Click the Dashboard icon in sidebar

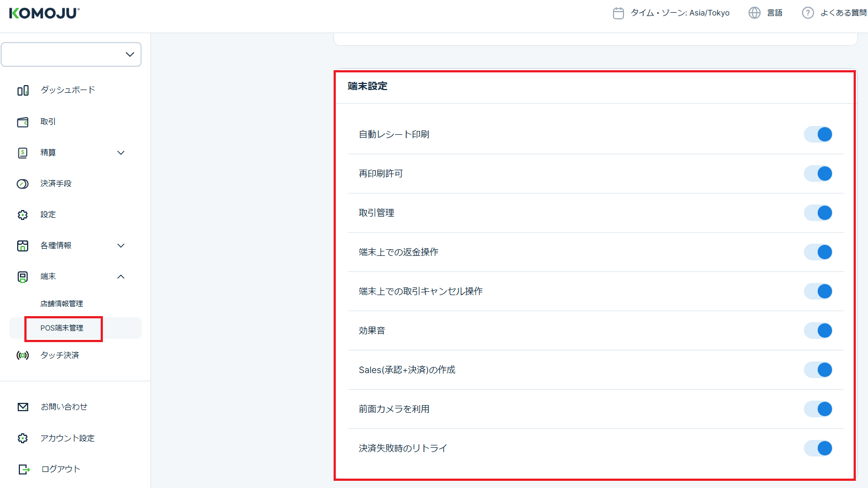23,90
